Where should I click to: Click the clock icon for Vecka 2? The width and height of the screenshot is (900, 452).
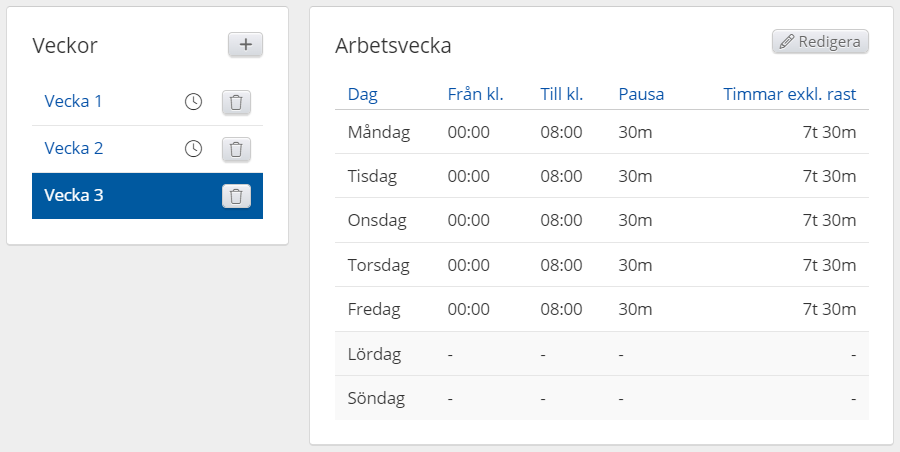[x=194, y=149]
